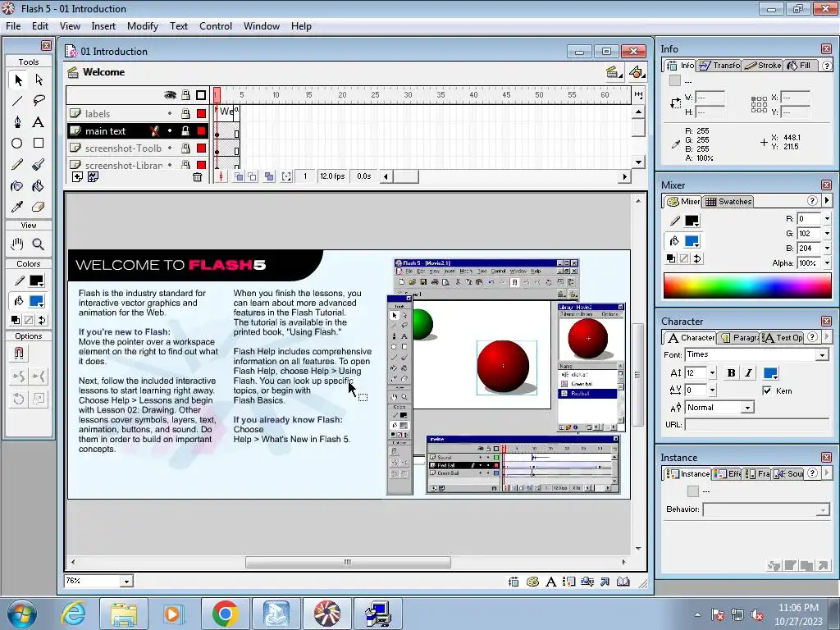Open Alpha 100% slider arrow

[x=827, y=263]
